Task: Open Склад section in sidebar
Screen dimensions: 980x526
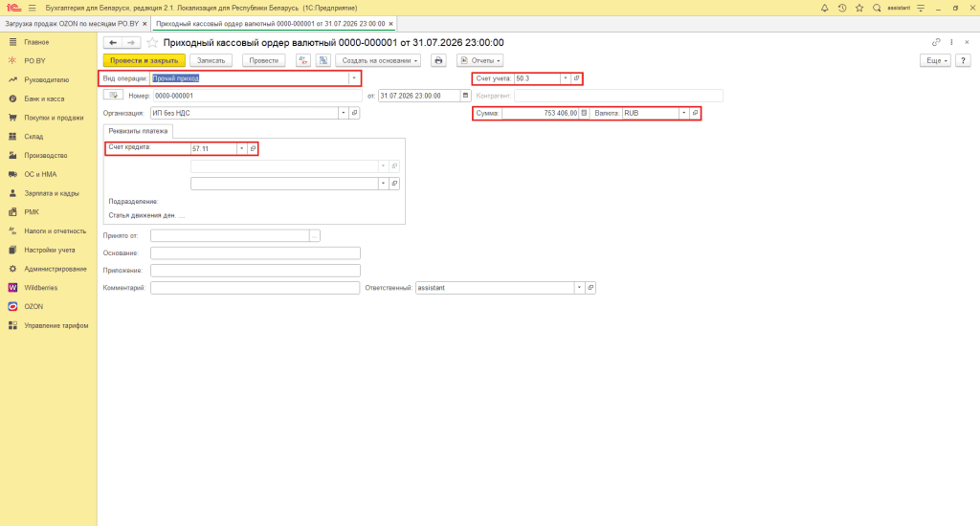Action: [33, 137]
